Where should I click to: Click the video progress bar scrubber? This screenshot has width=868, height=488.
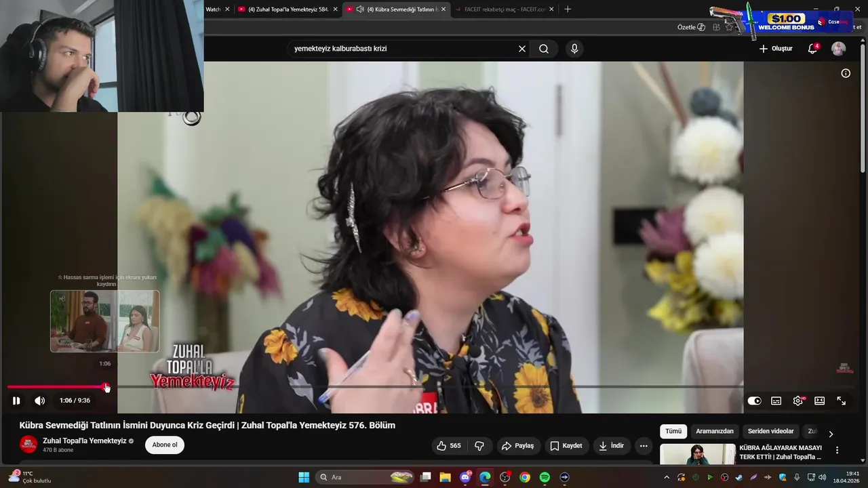[x=105, y=387]
